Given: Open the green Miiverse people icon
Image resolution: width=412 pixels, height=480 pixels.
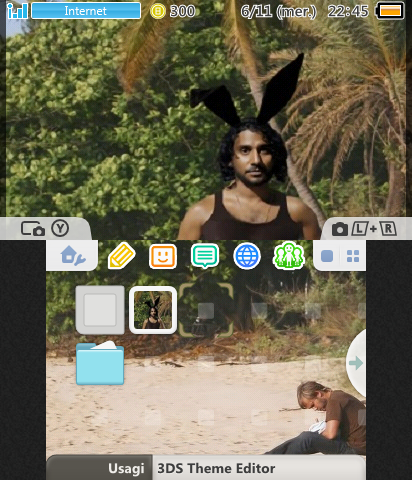Looking at the screenshot, I should (x=289, y=256).
